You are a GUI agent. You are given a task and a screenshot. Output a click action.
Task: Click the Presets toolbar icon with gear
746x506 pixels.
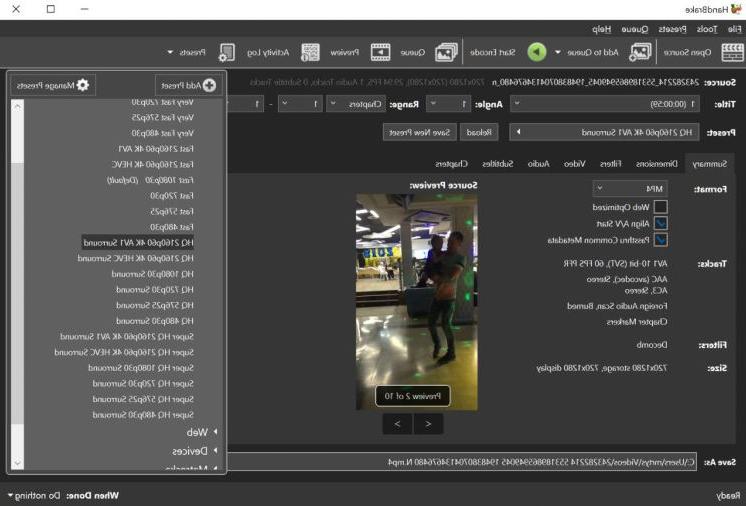227,52
